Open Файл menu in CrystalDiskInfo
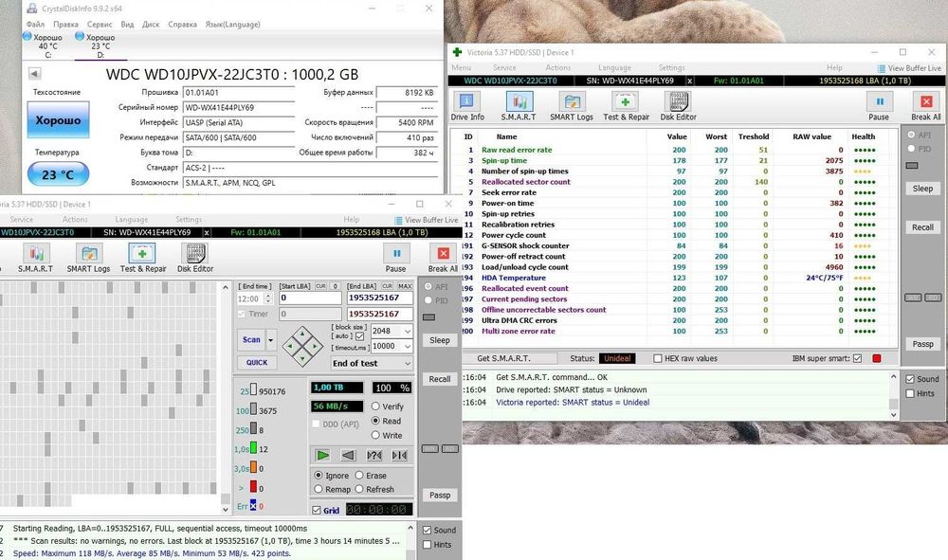948x560 pixels. click(36, 25)
